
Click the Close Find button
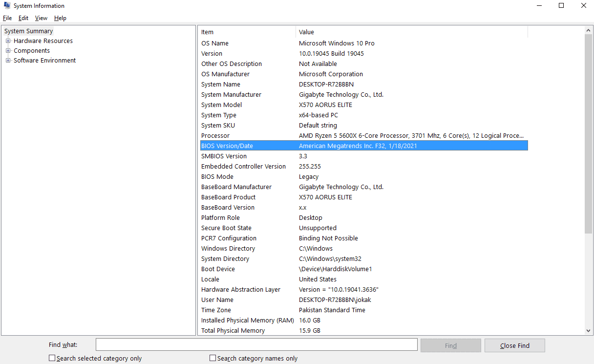click(x=514, y=345)
